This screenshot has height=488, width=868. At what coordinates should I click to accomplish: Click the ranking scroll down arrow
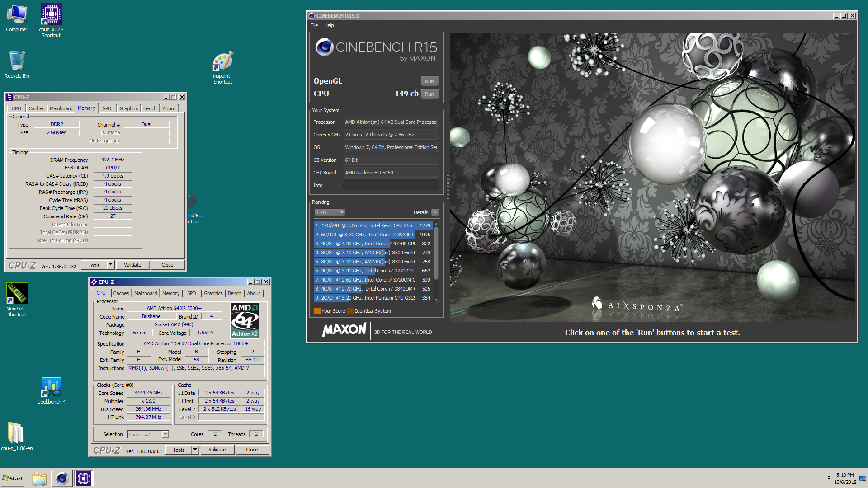coord(436,300)
